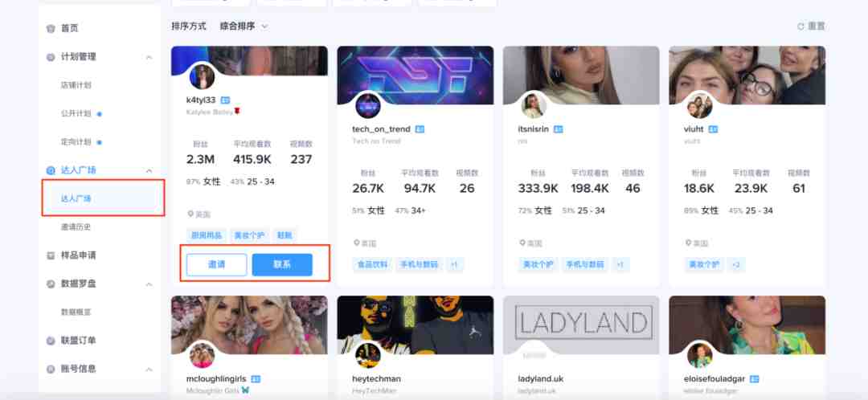The width and height of the screenshot is (868, 400).
Task: Click tech_on_trend round avatar
Action: [368, 106]
